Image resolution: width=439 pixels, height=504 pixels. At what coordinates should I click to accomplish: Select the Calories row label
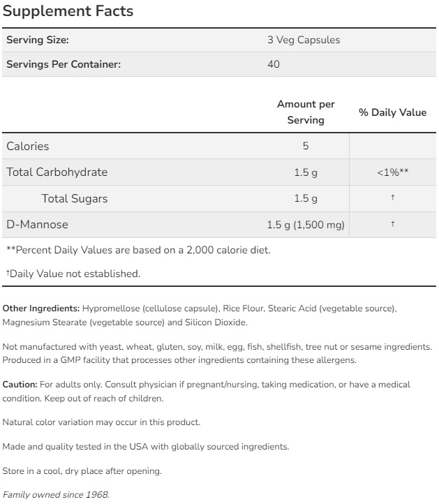coord(28,146)
